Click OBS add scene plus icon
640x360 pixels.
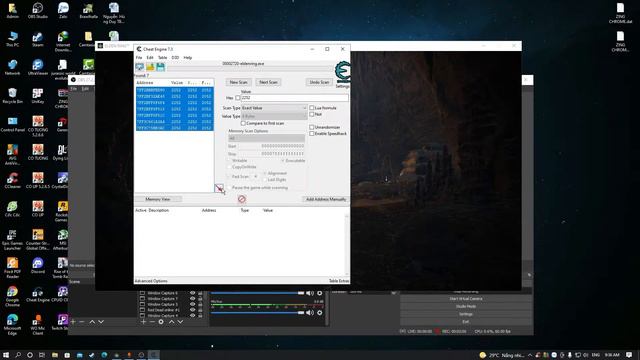coord(73,322)
